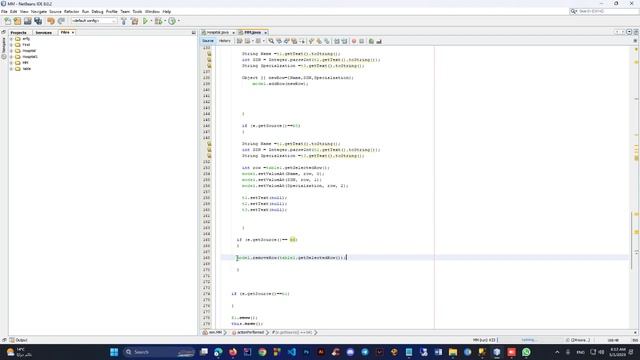Start macro recording red circle
This screenshot has height=360, width=640.
tap(354, 41)
